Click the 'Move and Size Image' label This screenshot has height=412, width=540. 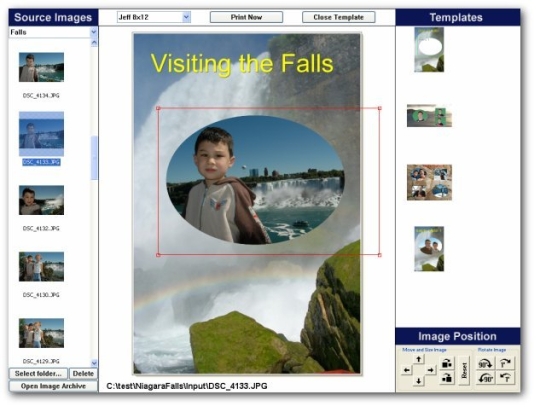424,350
